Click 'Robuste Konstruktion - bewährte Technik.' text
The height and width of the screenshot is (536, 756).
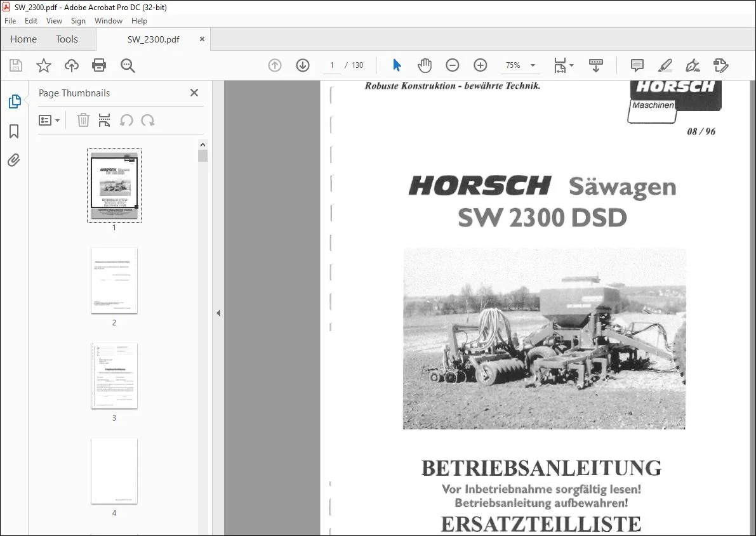pyautogui.click(x=452, y=86)
